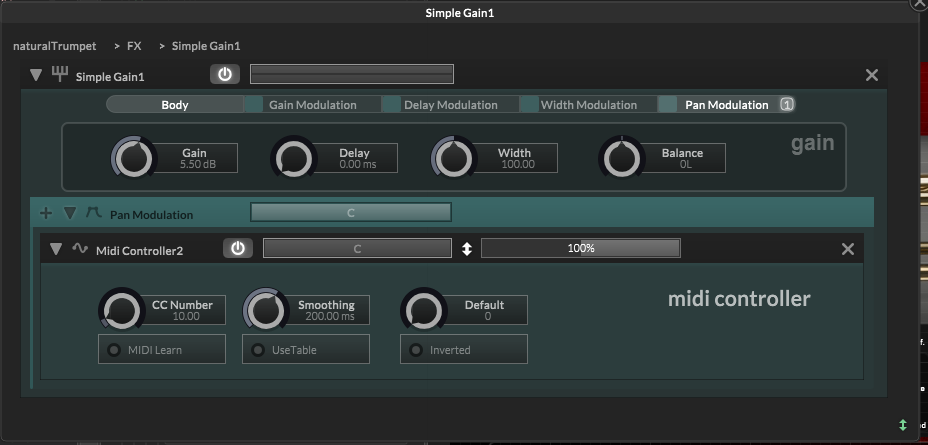Toggle Midi Controller2 power button
Viewport: 928px width, 445px height.
[x=237, y=249]
